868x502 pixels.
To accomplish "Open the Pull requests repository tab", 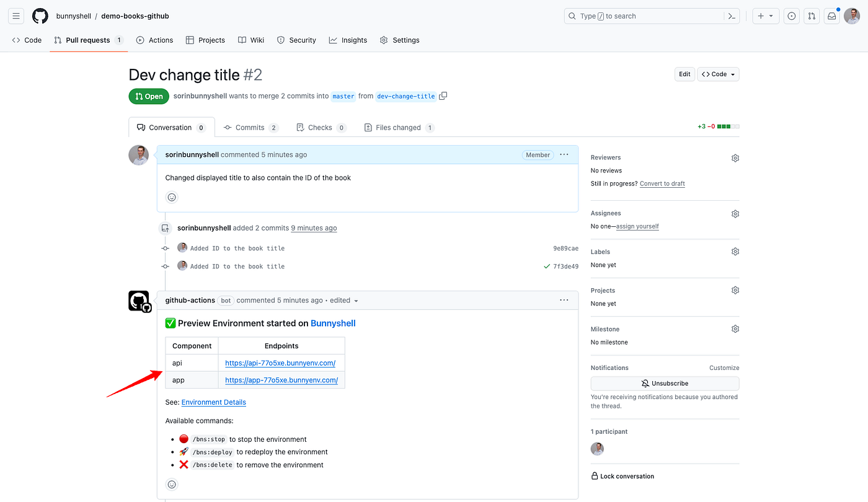I will click(x=88, y=40).
